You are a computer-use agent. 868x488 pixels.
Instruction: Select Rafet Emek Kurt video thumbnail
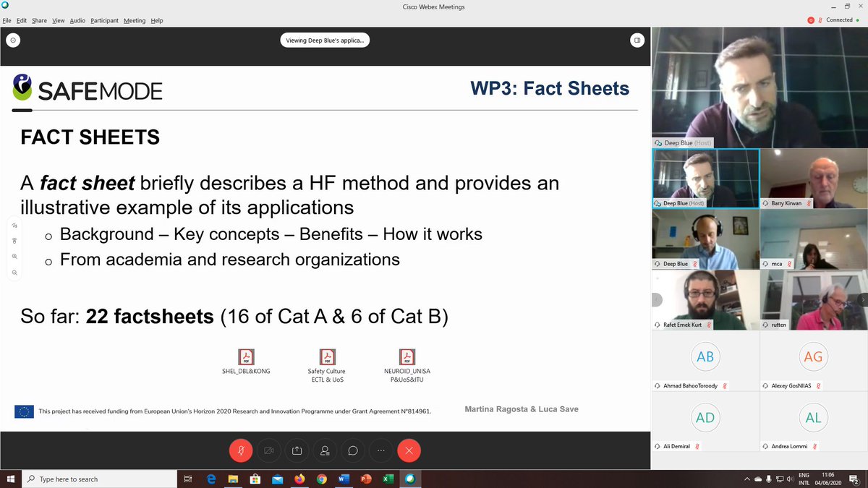706,300
